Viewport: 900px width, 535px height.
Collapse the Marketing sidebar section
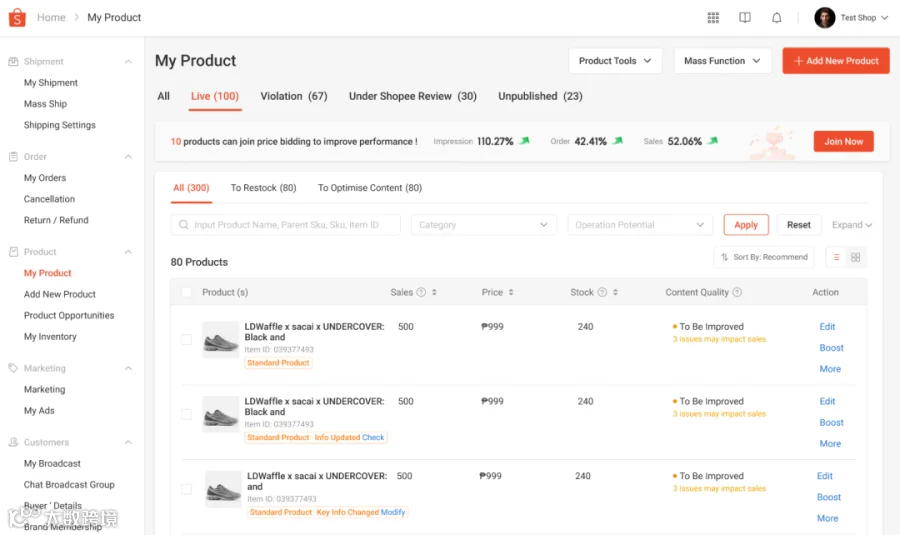click(129, 368)
